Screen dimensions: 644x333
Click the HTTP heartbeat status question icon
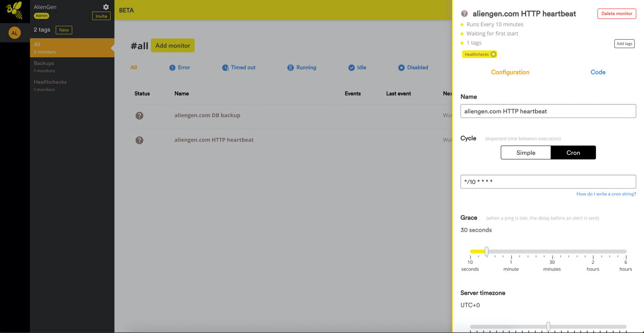tap(139, 140)
